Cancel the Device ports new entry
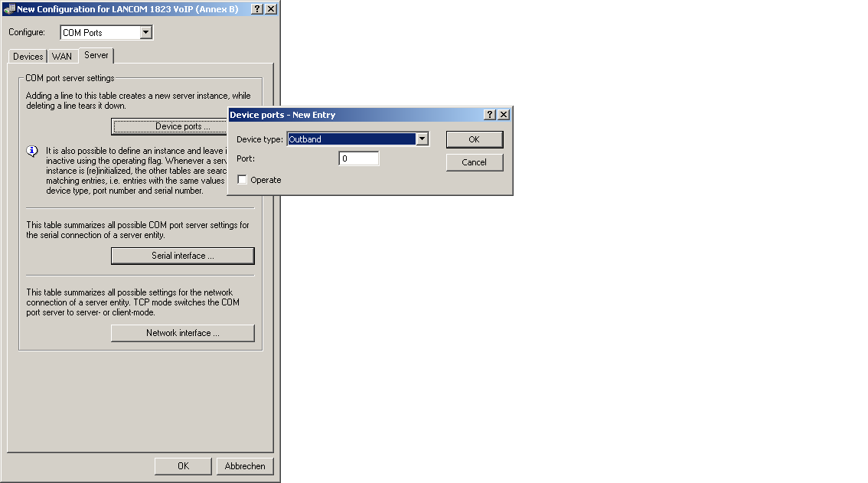 point(474,162)
